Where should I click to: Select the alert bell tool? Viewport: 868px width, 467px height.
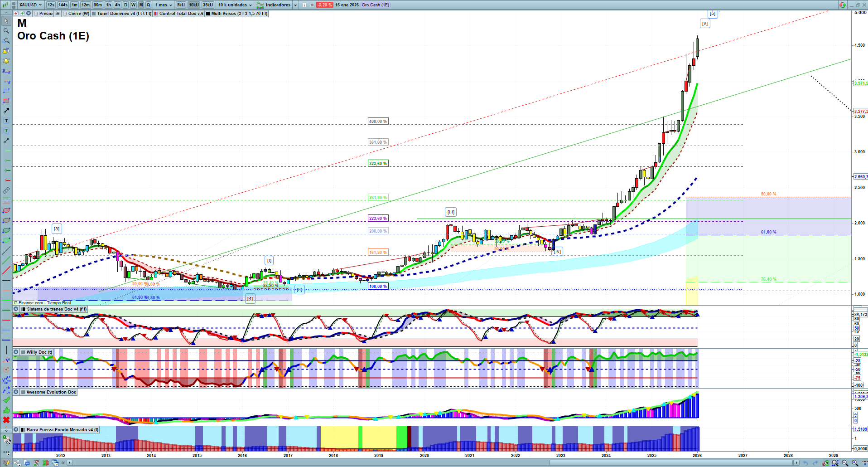6,61
